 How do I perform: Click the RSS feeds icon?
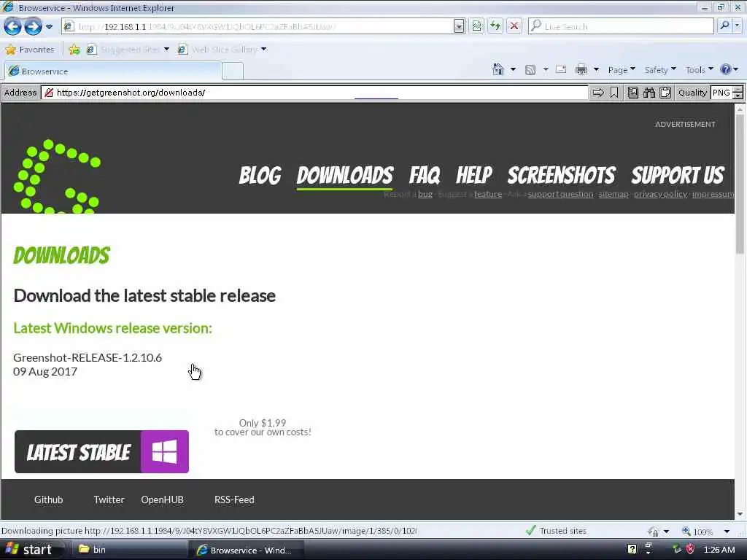pyautogui.click(x=530, y=70)
